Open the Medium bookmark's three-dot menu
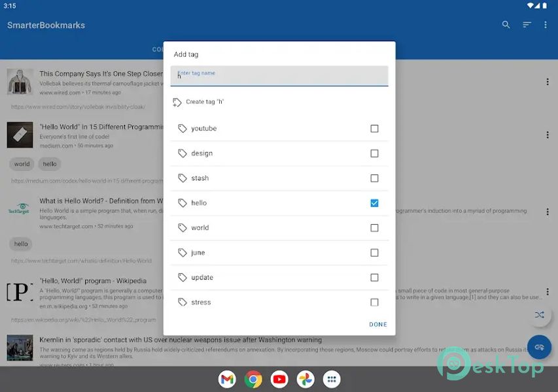This screenshot has height=392, width=558. tap(548, 135)
